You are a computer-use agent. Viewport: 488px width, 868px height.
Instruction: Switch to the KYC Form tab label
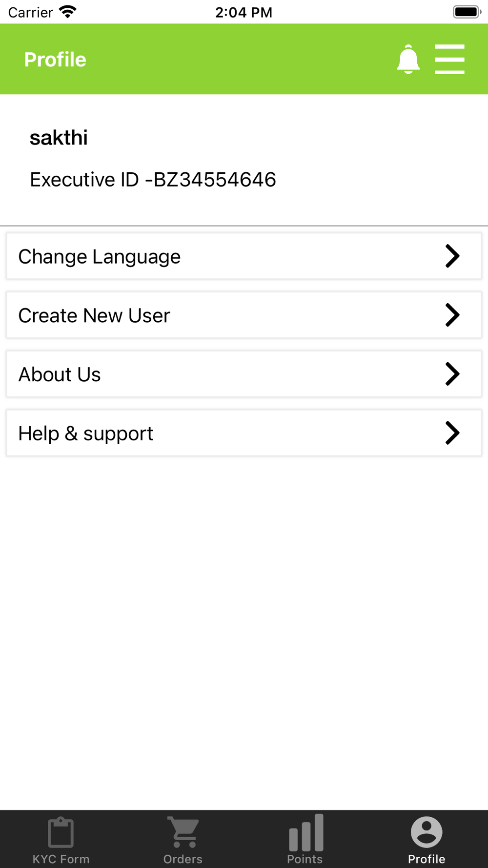pos(61,859)
